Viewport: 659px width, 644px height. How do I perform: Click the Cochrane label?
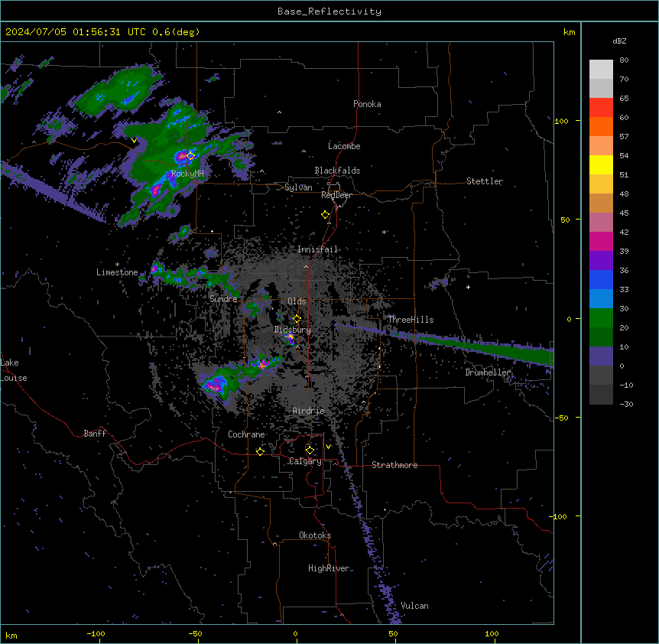(246, 434)
